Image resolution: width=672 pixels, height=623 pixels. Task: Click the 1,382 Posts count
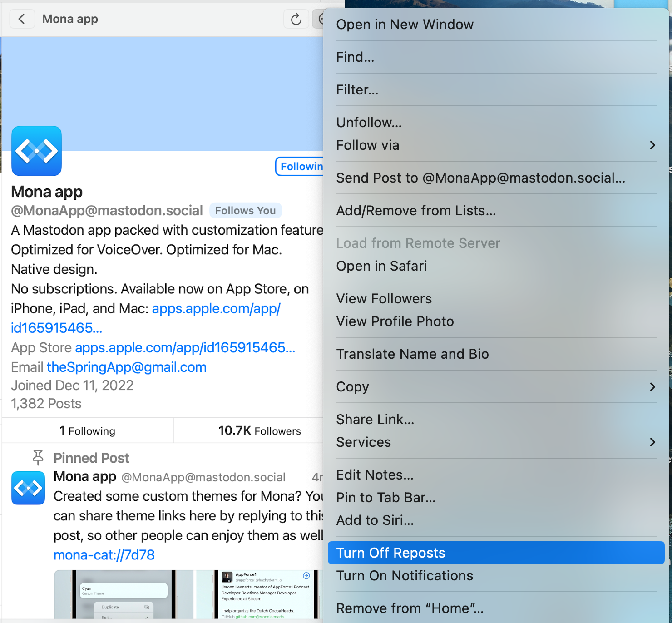click(x=46, y=404)
